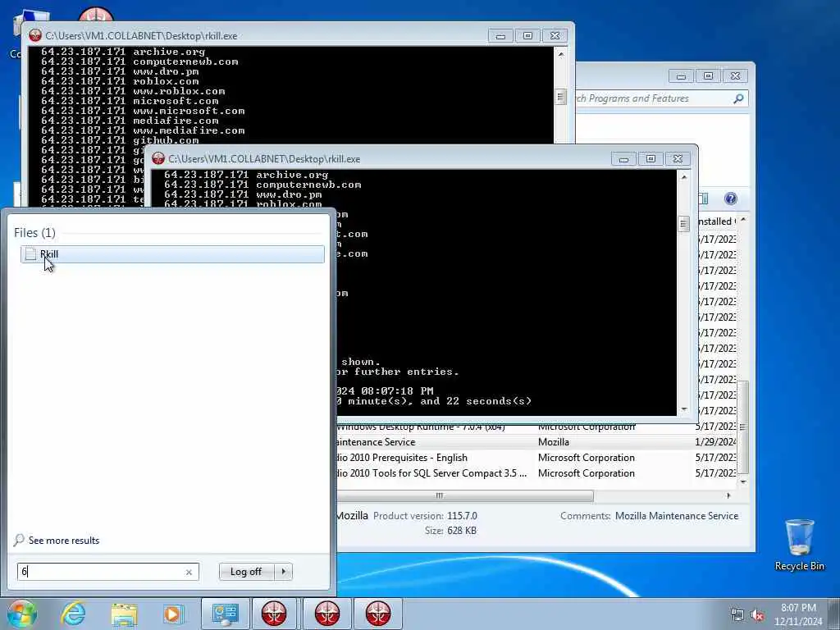The width and height of the screenshot is (840, 630).
Task: Click Programs and Features search magnifier
Action: pos(739,98)
